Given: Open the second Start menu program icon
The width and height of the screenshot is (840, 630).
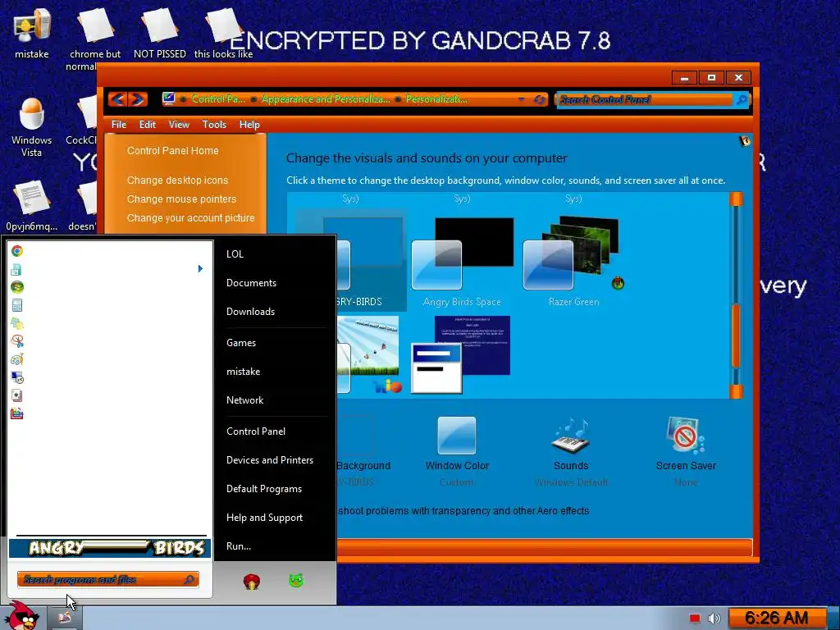Looking at the screenshot, I should pos(17,269).
